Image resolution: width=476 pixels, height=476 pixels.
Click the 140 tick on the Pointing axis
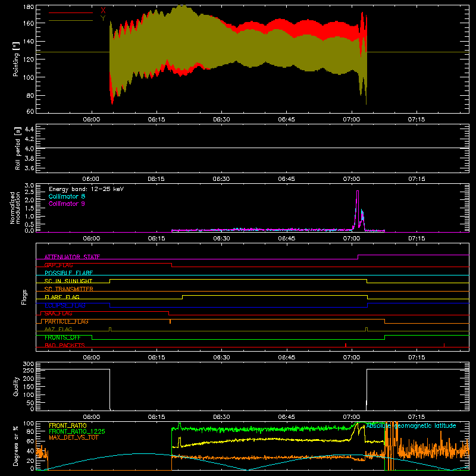point(29,41)
